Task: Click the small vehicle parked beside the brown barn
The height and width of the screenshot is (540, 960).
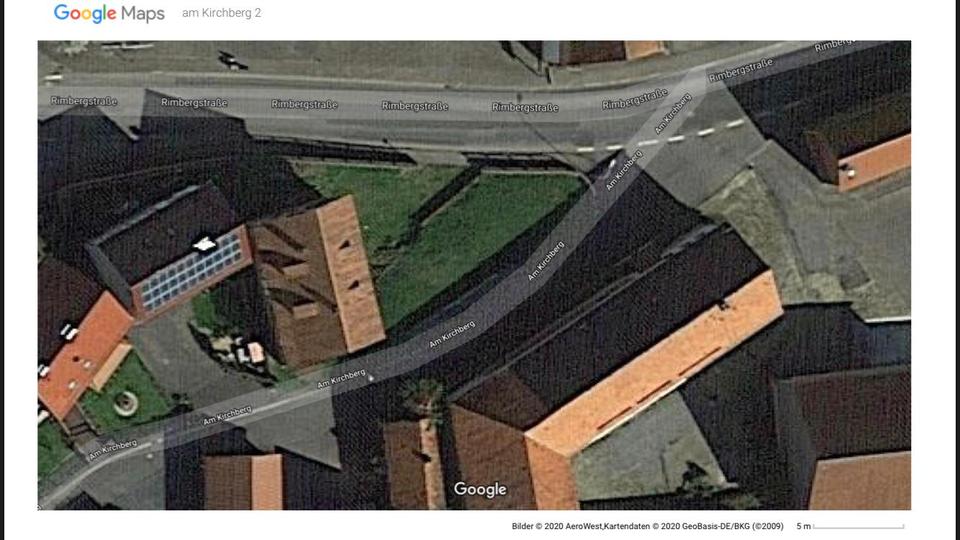Action: coord(250,352)
